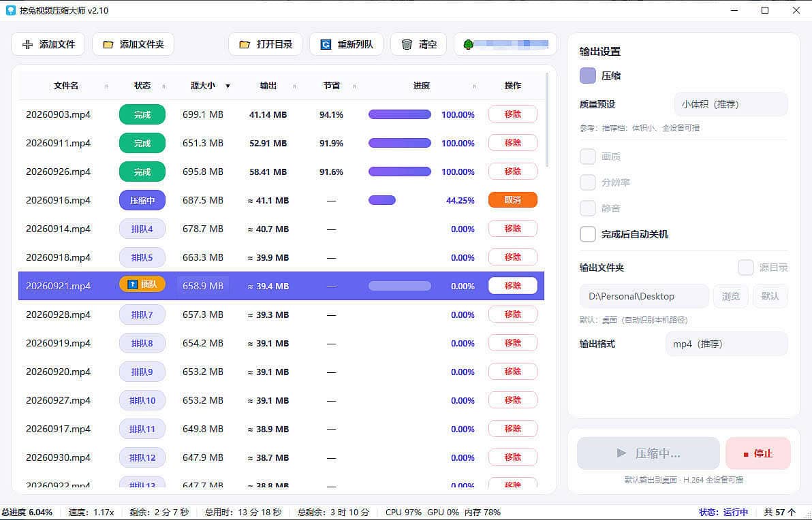The height and width of the screenshot is (520, 812).
Task: Enable the 画质 checkbox
Action: [x=588, y=157]
